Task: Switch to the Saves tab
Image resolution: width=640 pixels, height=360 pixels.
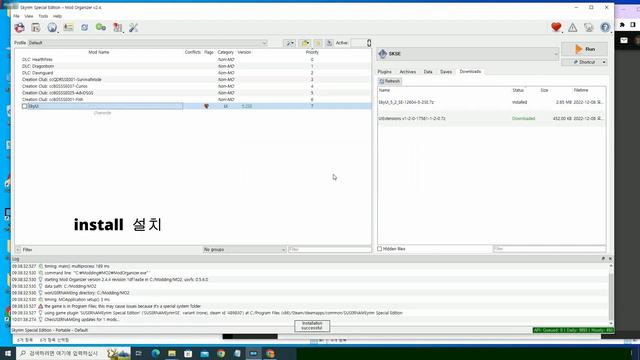Action: coord(446,72)
